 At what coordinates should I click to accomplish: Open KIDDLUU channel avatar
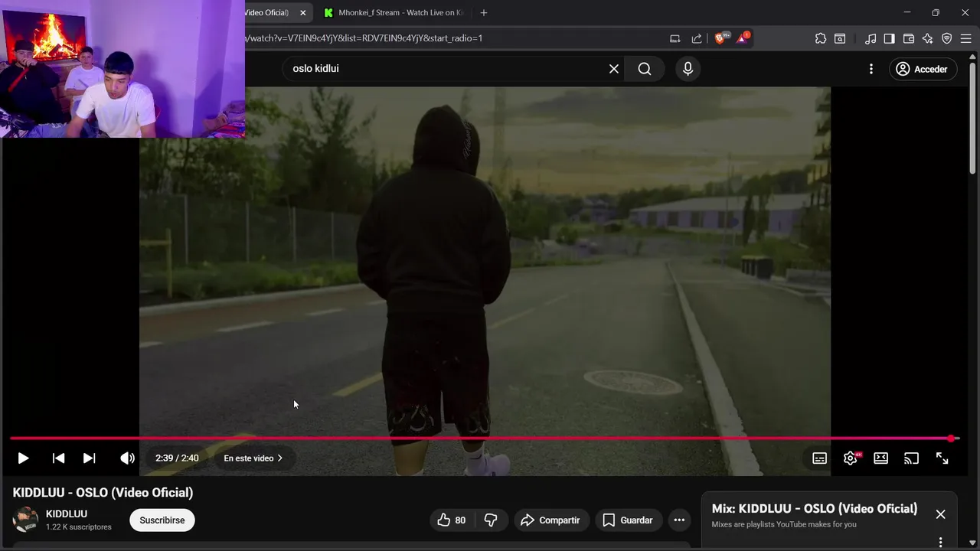25,520
